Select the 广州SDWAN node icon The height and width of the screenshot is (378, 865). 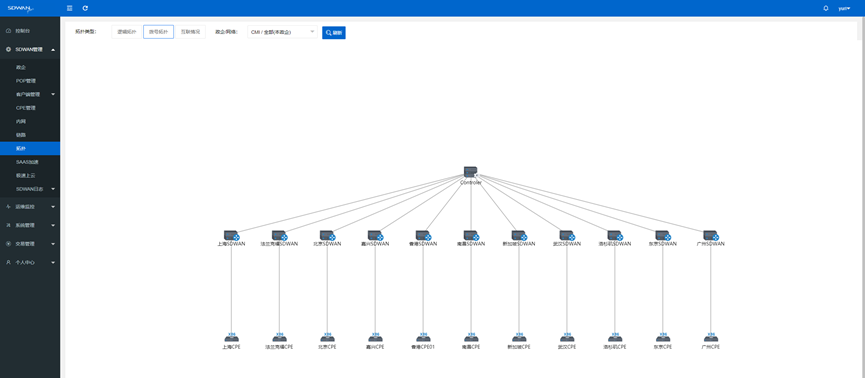711,236
